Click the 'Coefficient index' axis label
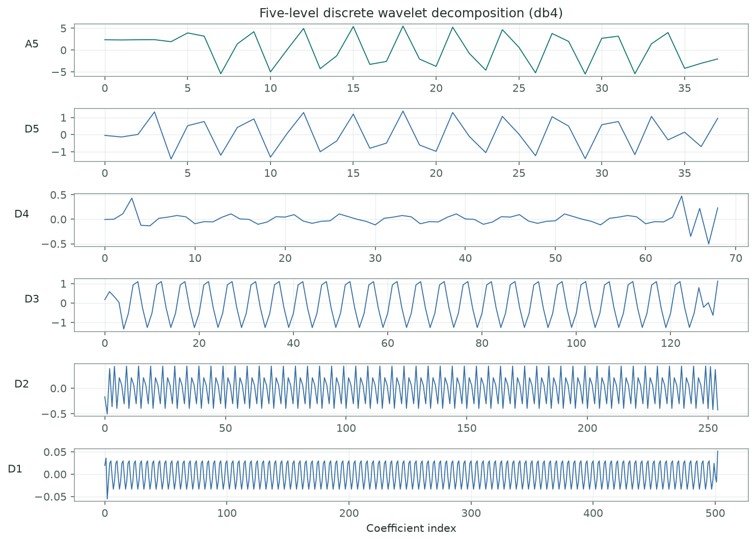This screenshot has width=756, height=542. [411, 528]
